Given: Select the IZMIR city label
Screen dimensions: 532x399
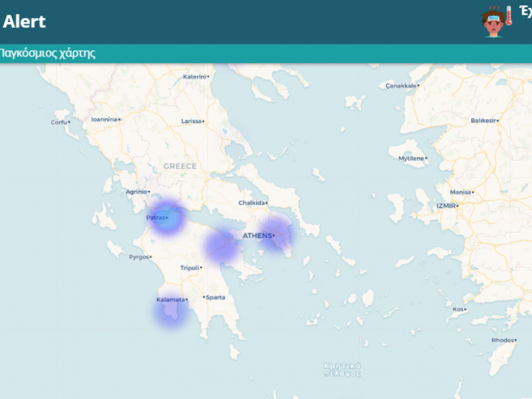Looking at the screenshot, I should (446, 205).
